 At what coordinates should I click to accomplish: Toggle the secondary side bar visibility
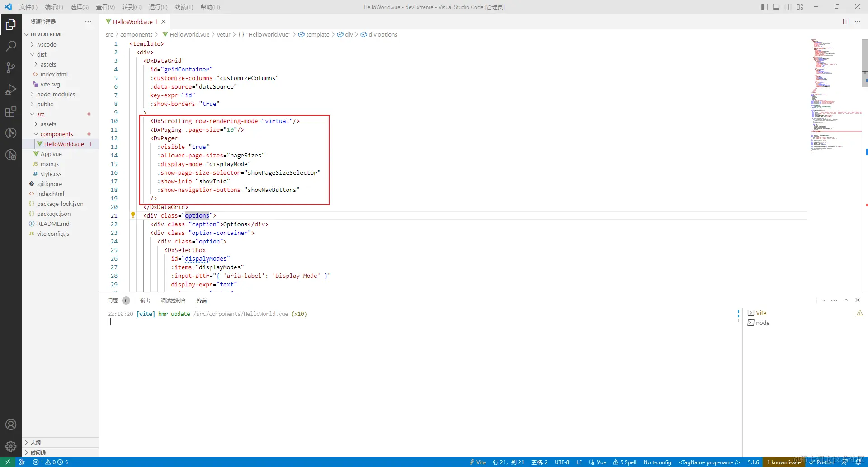pyautogui.click(x=788, y=7)
